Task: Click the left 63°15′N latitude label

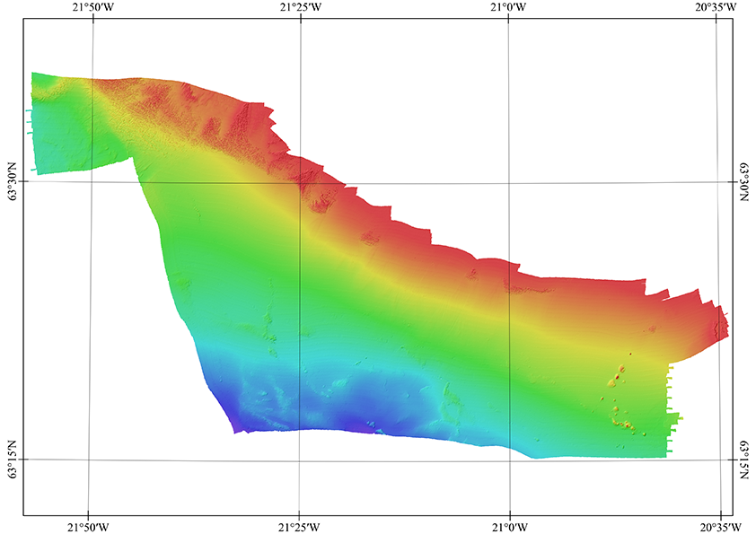Action: pyautogui.click(x=12, y=460)
